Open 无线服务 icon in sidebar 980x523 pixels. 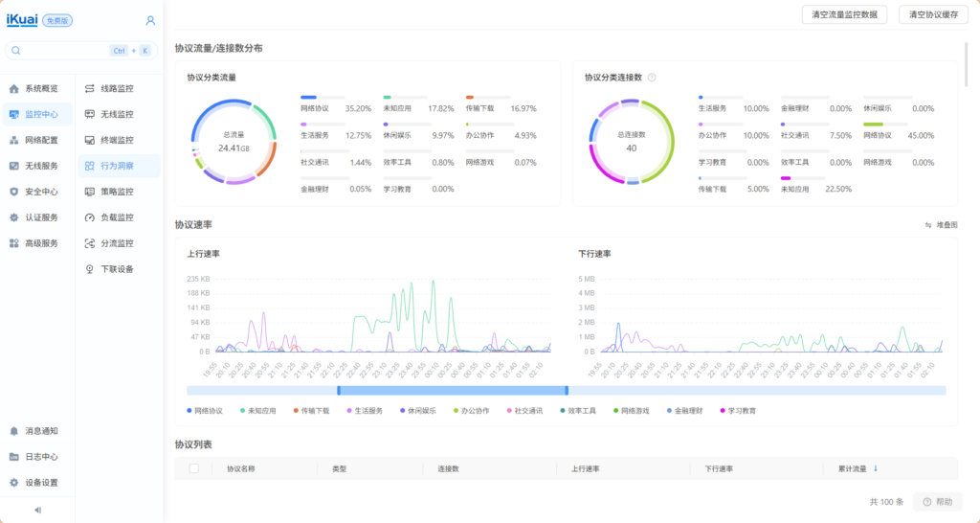(x=13, y=166)
